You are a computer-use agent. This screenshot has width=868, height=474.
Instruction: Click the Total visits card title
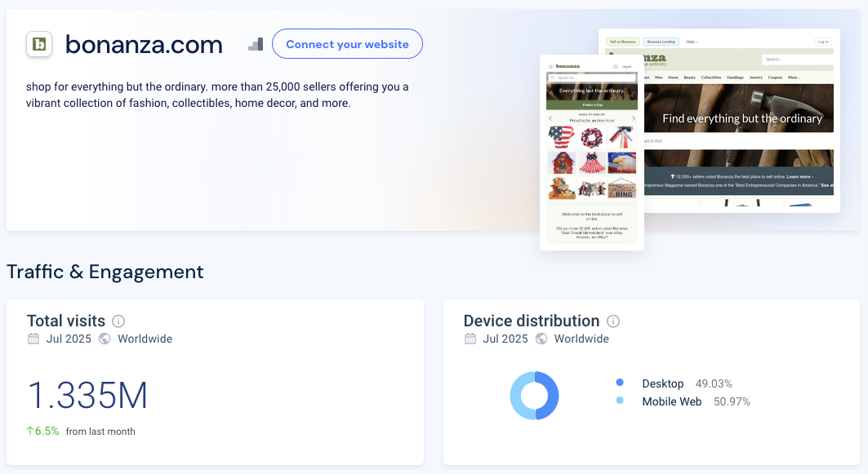(66, 321)
